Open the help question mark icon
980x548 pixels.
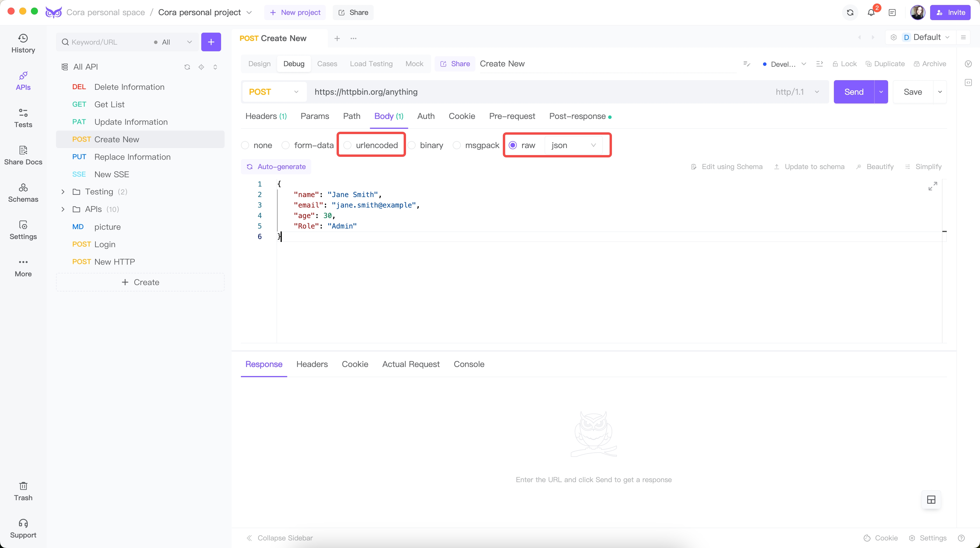pos(961,538)
